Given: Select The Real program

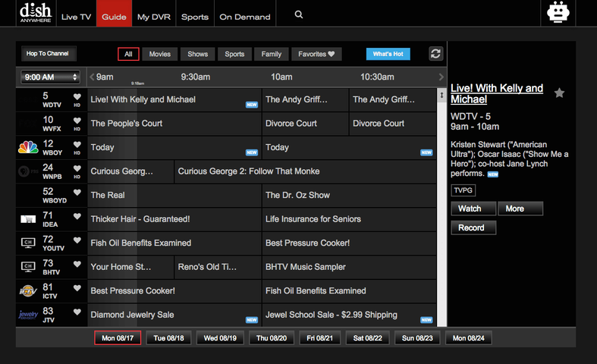Looking at the screenshot, I should (174, 196).
